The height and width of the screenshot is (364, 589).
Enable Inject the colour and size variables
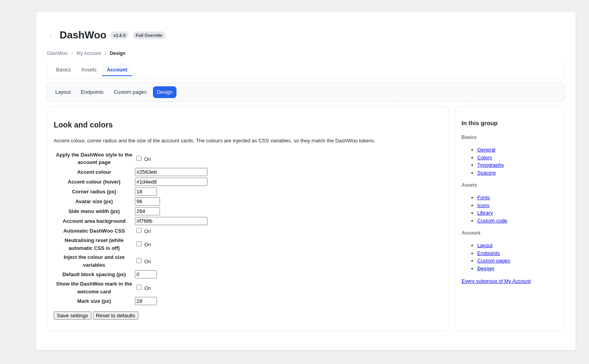click(139, 261)
